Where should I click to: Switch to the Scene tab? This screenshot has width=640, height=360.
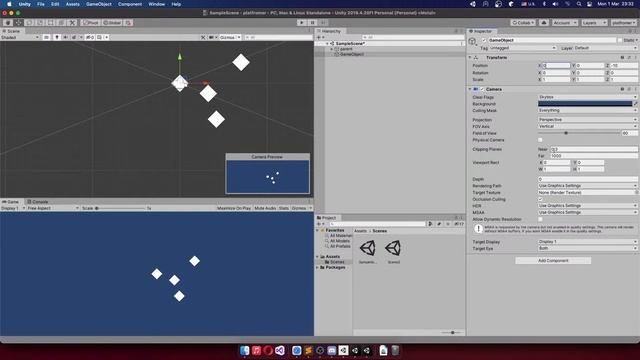(x=11, y=31)
